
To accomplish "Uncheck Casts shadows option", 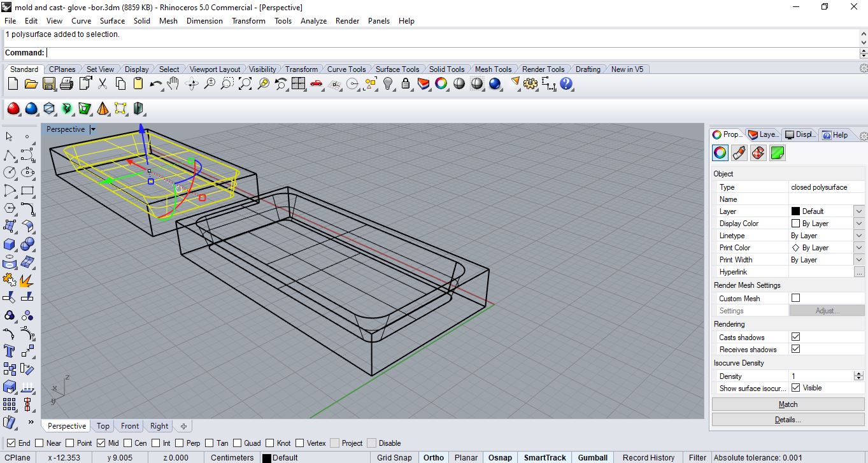I will click(x=795, y=337).
